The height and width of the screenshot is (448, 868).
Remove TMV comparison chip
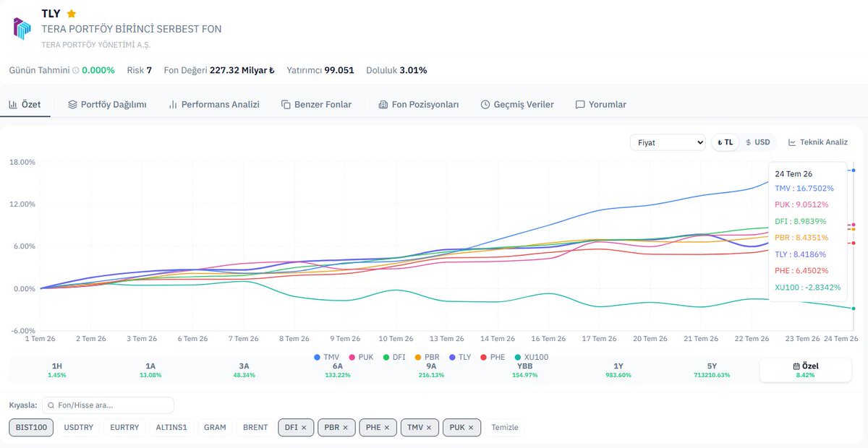428,428
